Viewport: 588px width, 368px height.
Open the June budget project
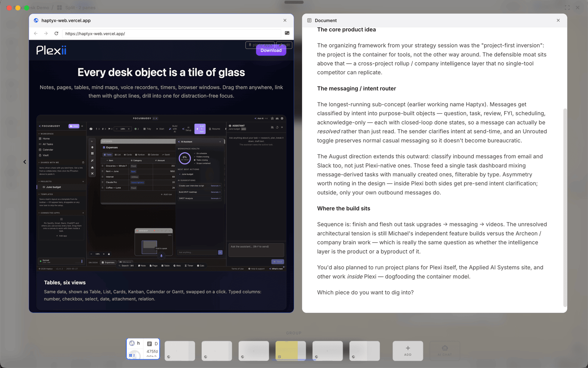(53, 187)
